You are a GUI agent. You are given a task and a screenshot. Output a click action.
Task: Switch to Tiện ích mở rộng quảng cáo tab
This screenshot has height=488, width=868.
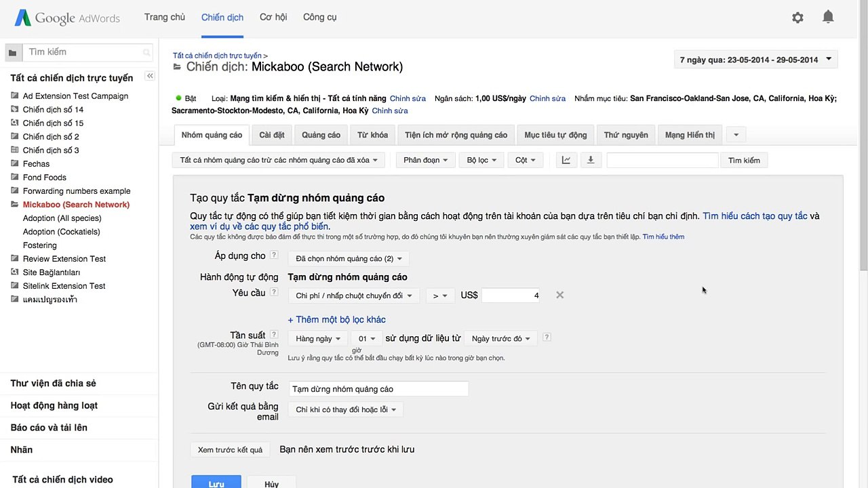(456, 135)
